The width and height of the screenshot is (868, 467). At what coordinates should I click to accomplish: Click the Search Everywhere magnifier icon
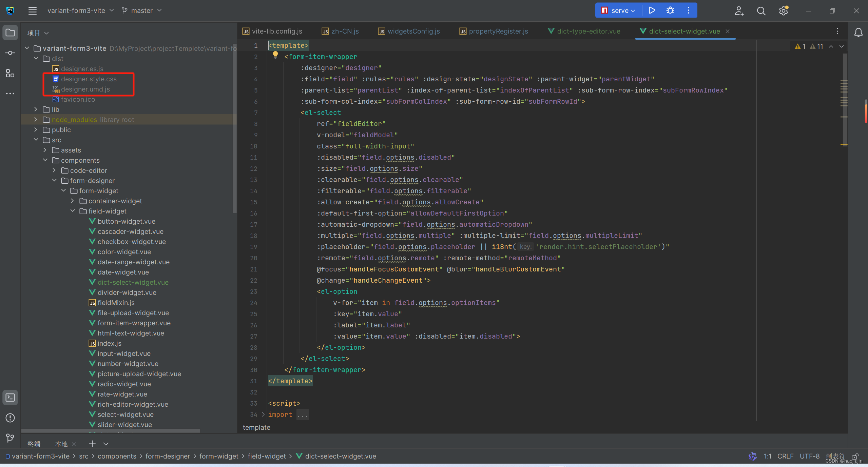pos(761,11)
